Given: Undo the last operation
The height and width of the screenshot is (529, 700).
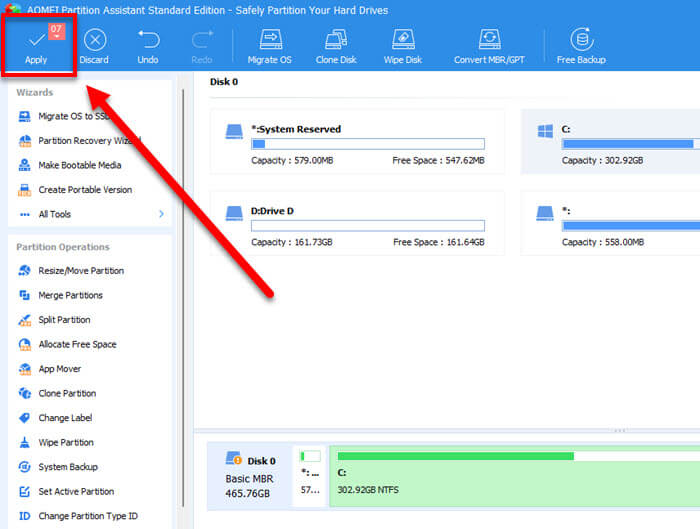Looking at the screenshot, I should coord(148,46).
